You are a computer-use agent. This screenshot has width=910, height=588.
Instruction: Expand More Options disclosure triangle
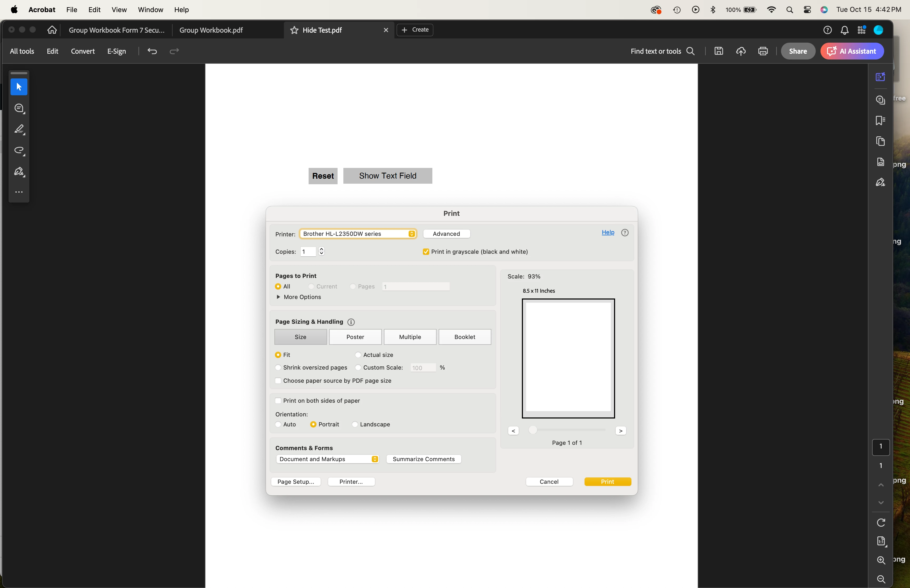click(x=278, y=297)
